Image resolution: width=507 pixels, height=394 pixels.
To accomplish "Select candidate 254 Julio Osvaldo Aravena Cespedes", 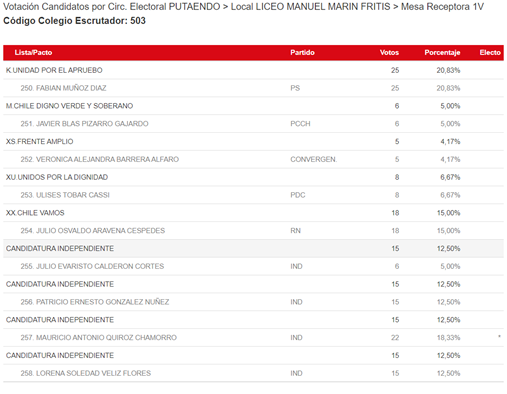I will pos(253,231).
